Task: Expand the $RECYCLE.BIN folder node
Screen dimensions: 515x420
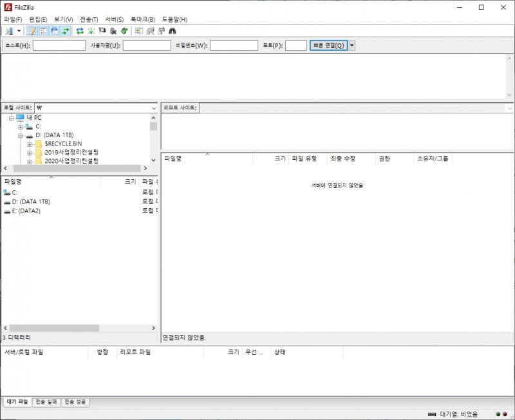Action: [30, 144]
